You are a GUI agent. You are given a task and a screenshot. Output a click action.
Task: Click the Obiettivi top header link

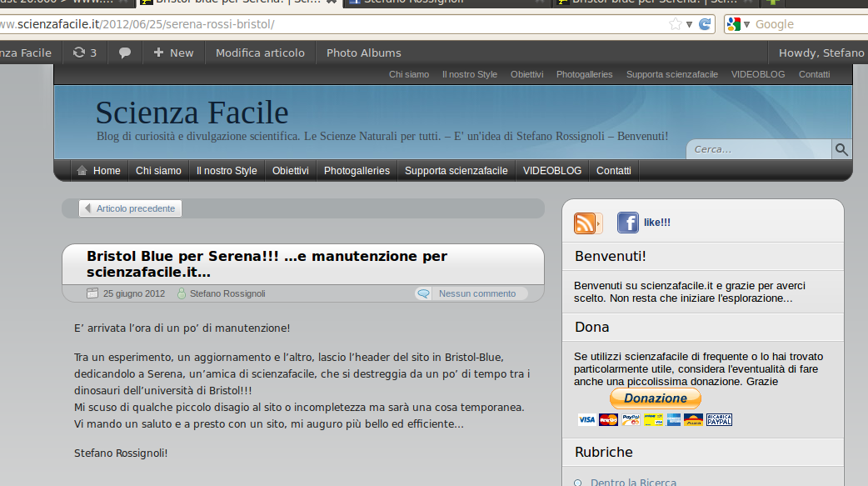[x=527, y=74]
